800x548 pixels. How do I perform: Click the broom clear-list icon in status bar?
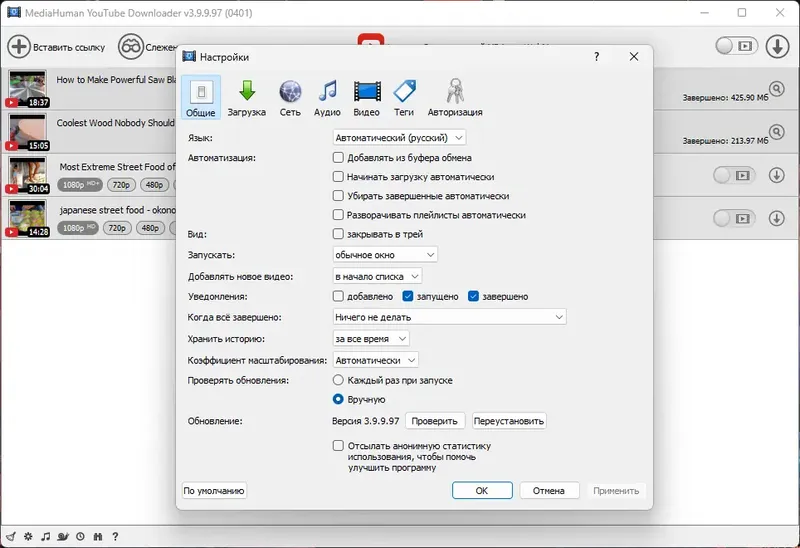pos(10,536)
